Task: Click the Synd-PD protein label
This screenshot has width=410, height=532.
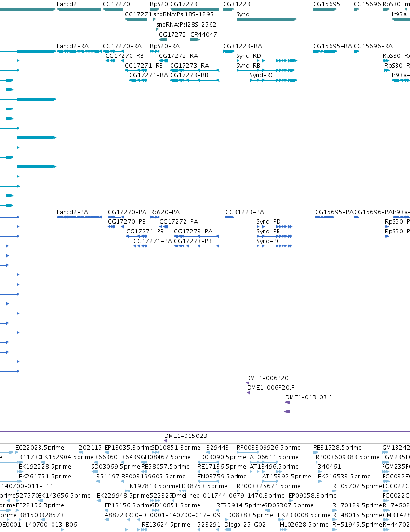Action: [268, 221]
